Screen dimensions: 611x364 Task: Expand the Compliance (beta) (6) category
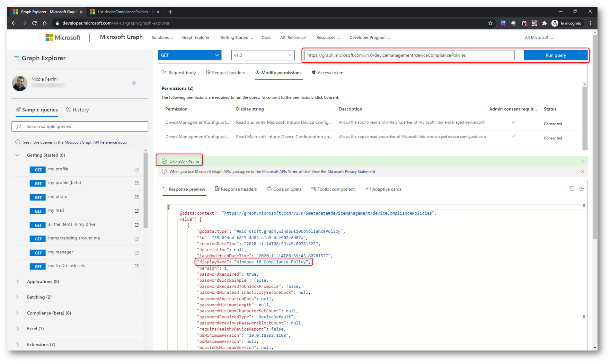[x=17, y=313]
